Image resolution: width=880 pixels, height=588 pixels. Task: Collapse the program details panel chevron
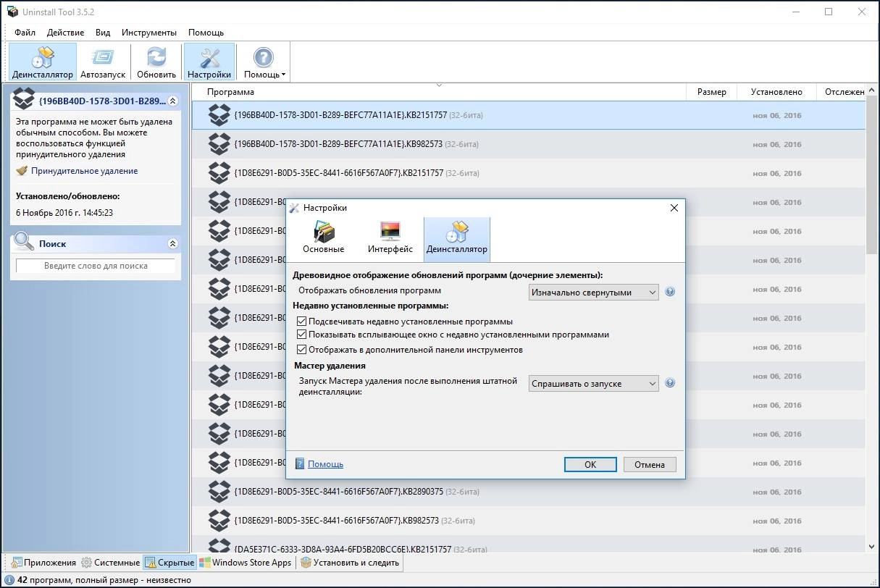coord(172,101)
